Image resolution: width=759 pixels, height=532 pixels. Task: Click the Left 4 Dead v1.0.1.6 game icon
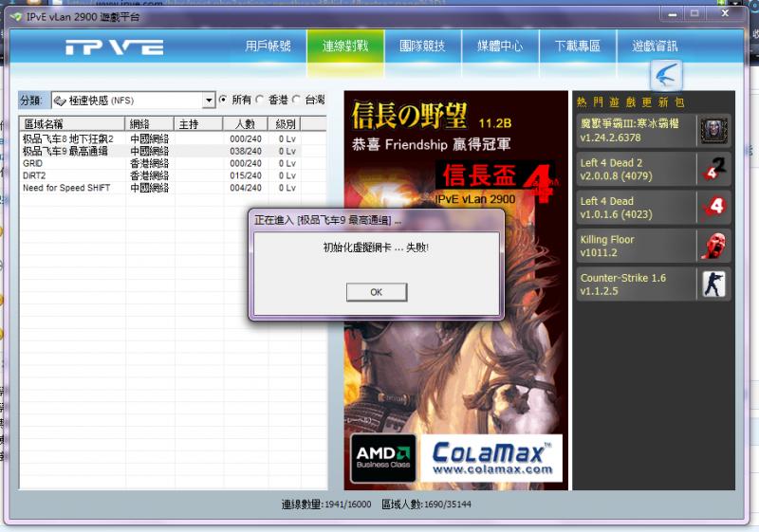714,207
